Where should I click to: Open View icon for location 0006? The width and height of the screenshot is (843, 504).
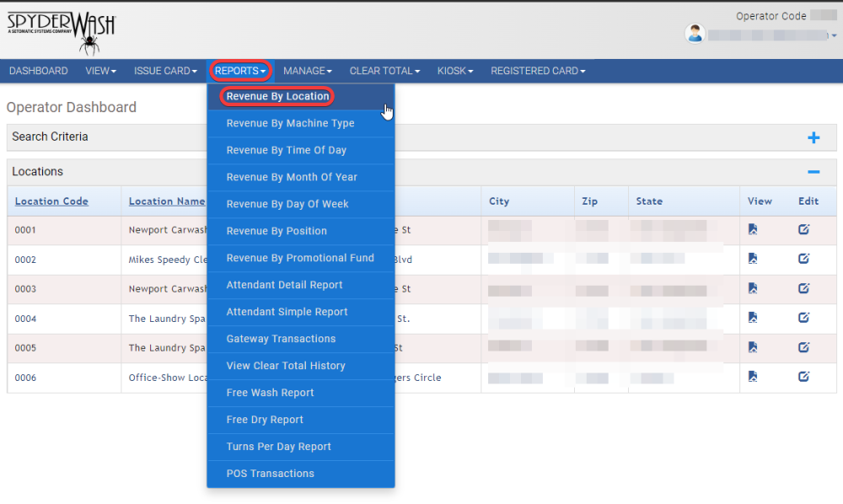click(753, 376)
